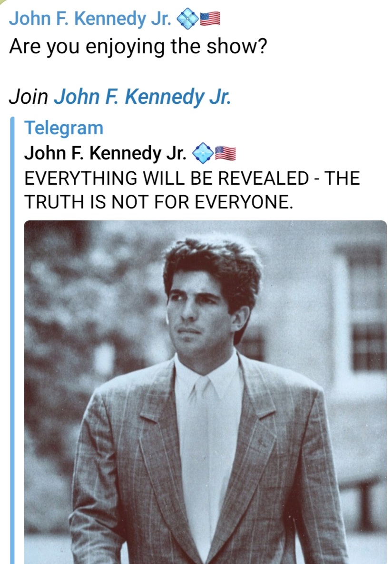Open the italic blue John F. Kennedy Jr. join link
The height and width of the screenshot is (564, 392).
[143, 97]
